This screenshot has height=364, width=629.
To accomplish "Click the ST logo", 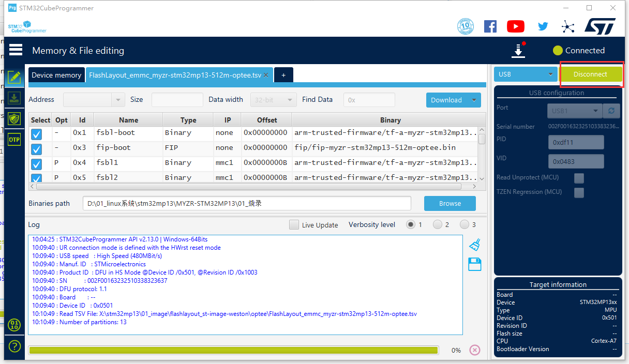I will [x=600, y=26].
